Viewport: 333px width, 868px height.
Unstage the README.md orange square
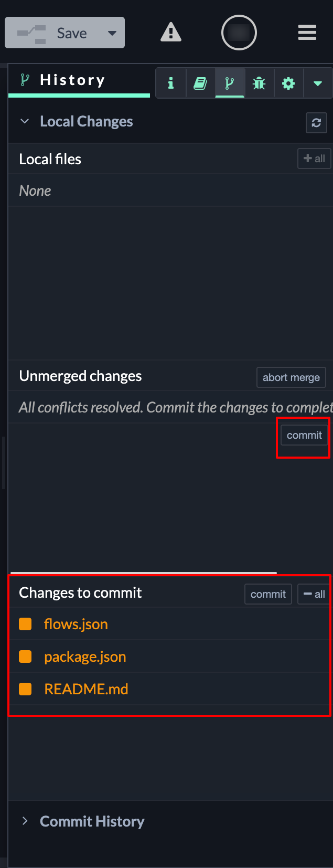pos(25,689)
